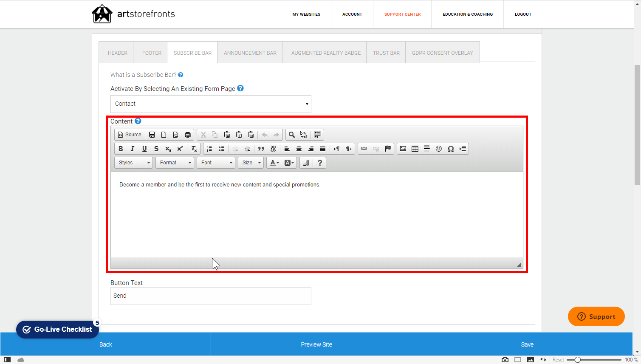Open the Contact form page dropdown
The height and width of the screenshot is (364, 641).
point(211,104)
